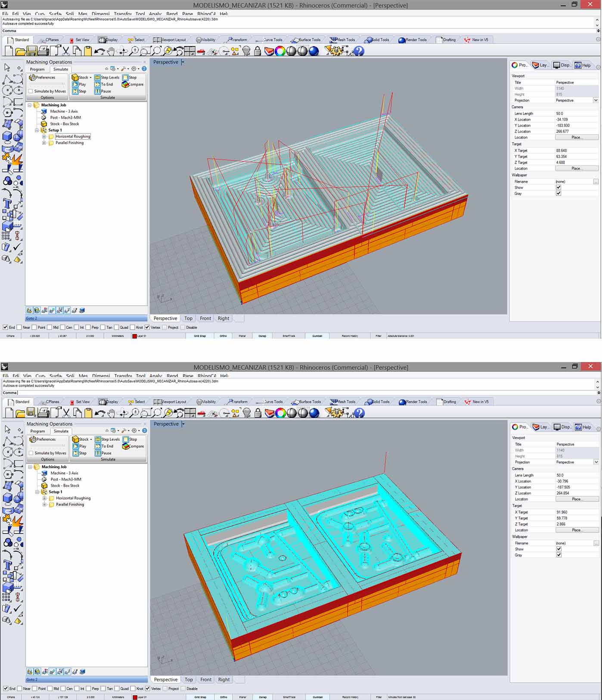Expand Parallel Finishing in upper window tree

click(x=44, y=142)
